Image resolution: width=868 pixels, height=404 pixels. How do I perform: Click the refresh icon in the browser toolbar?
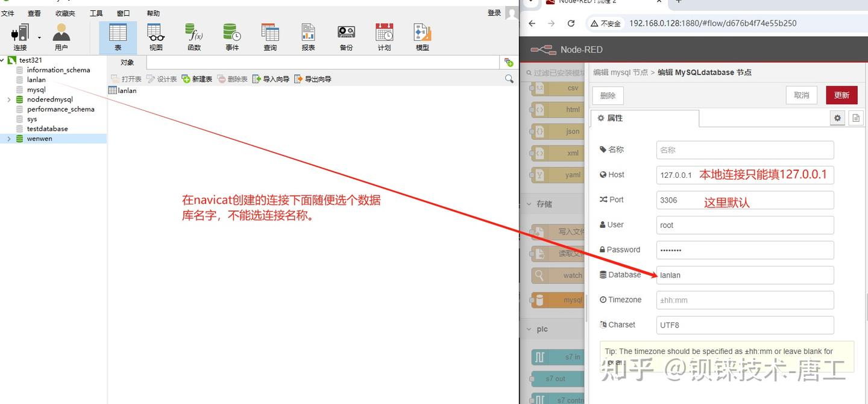pyautogui.click(x=571, y=23)
